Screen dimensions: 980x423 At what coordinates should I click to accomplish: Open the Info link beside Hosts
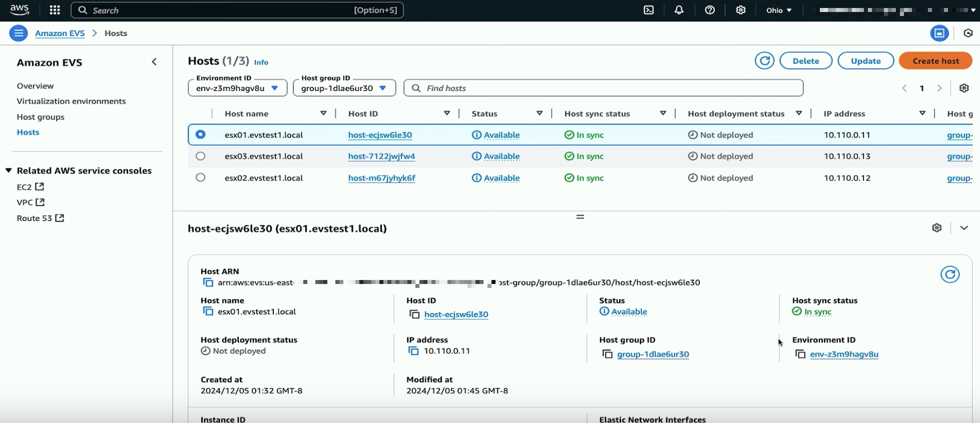[261, 62]
